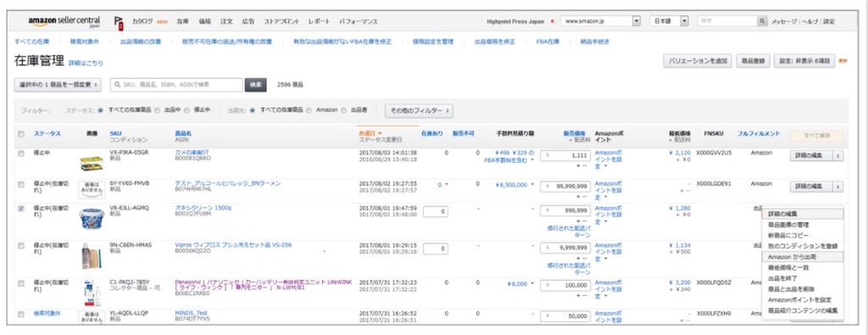The height and width of the screenshot is (335, 868).
Task: Open ヘルプ link in header
Action: (810, 21)
